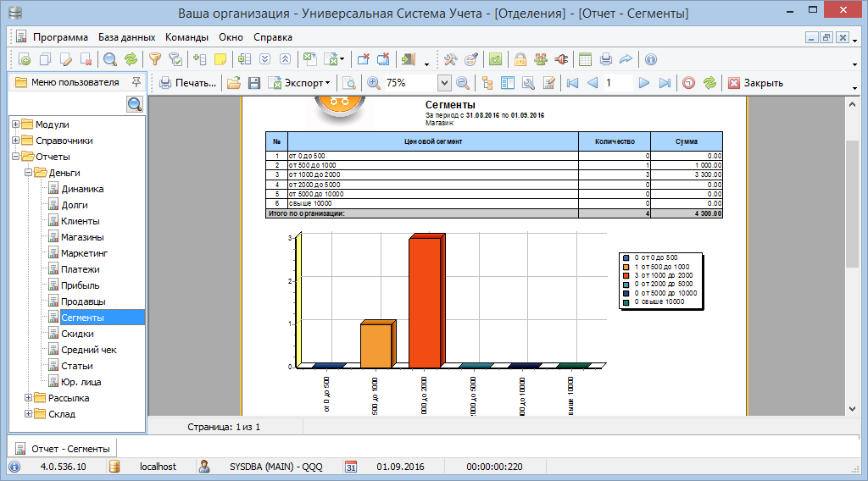Image resolution: width=868 pixels, height=481 pixels.
Task: Jump to the last page of the report
Action: 665,83
